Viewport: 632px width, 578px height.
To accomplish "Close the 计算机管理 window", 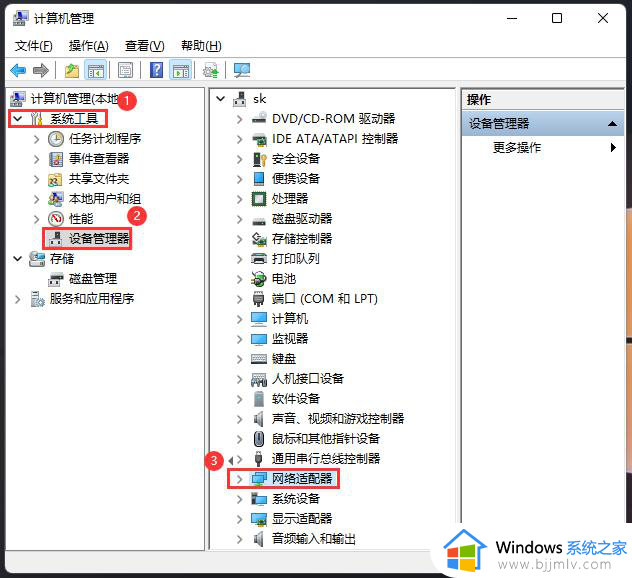I will [x=603, y=18].
